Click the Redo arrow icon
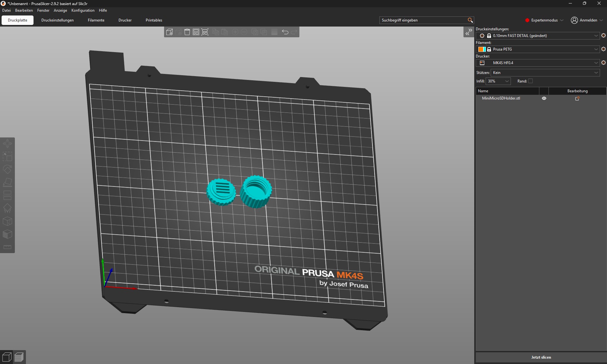 (x=294, y=32)
